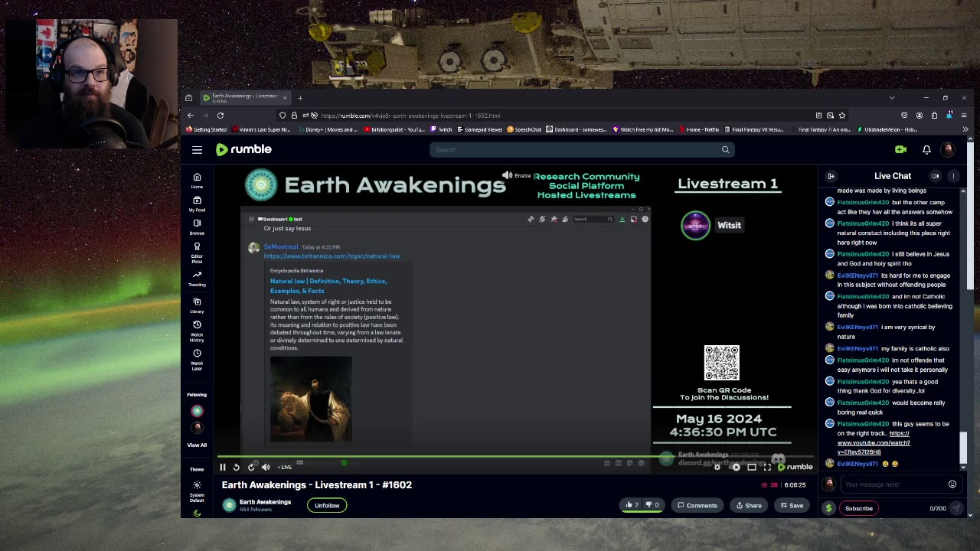The height and width of the screenshot is (551, 980).
Task: Select the System Default theme
Action: click(197, 491)
